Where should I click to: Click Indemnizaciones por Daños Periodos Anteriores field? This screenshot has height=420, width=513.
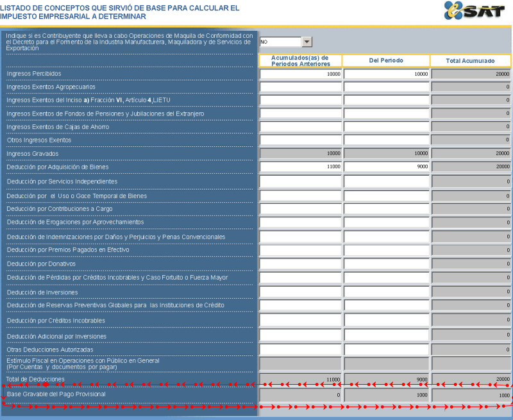(301, 237)
